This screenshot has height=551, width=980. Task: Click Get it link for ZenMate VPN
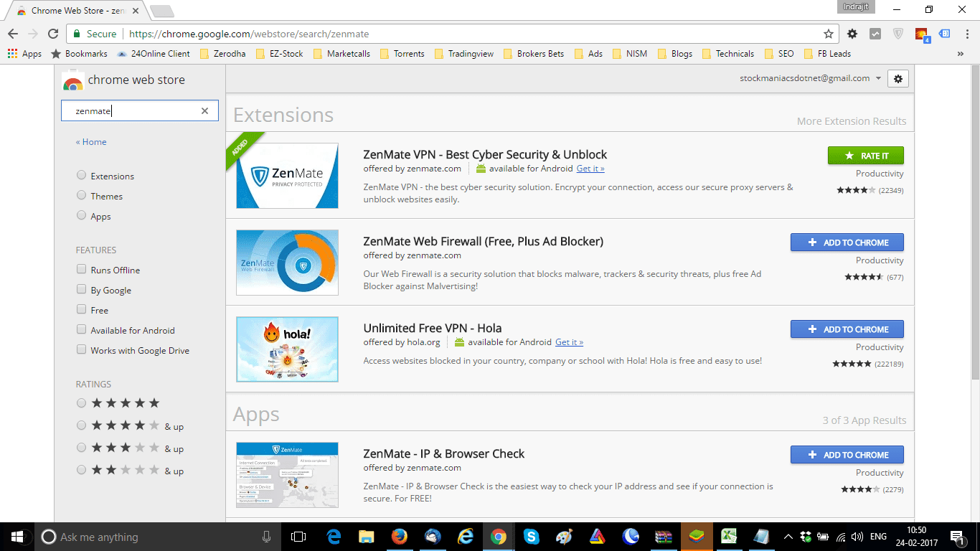(590, 169)
